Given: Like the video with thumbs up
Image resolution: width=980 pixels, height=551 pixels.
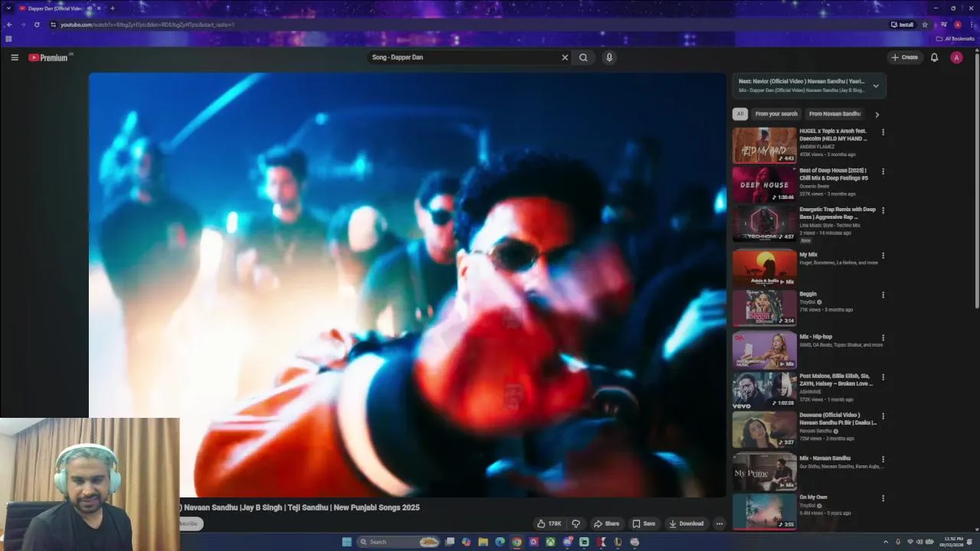Looking at the screenshot, I should point(549,523).
